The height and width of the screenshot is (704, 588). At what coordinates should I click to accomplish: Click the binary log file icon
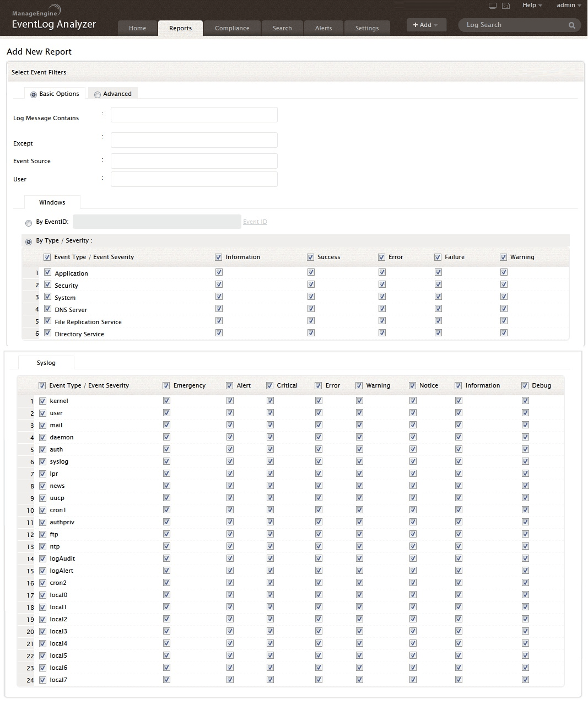(x=505, y=6)
